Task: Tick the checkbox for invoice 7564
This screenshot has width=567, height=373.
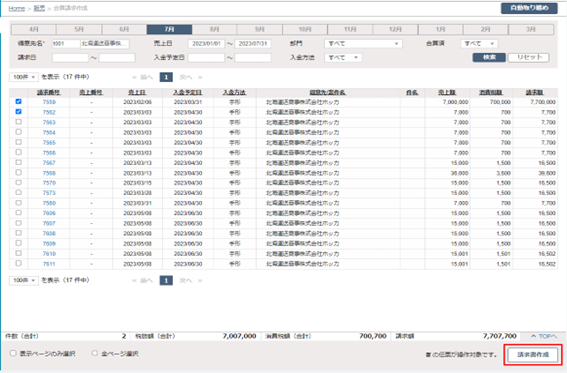Action: tap(18, 132)
